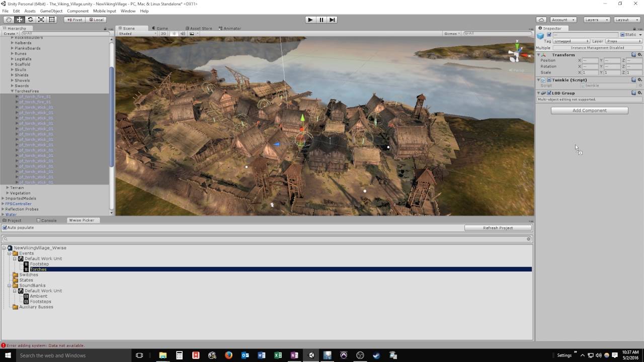Click the Play button
The image size is (644, 362).
pyautogui.click(x=310, y=20)
